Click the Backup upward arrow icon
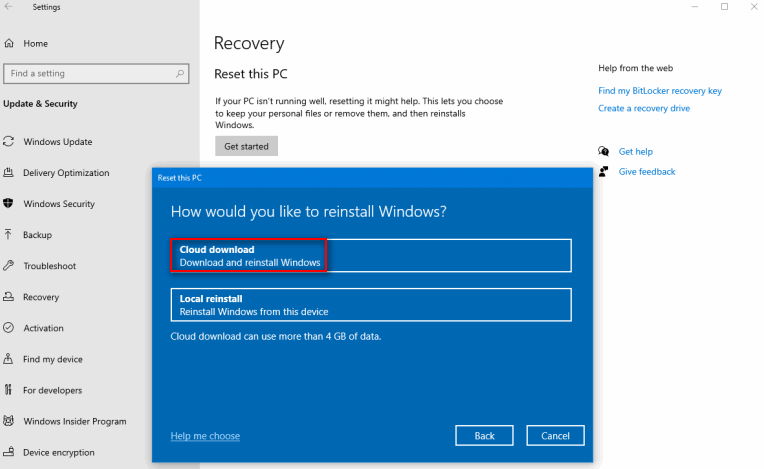The image size is (764, 469). (8, 235)
